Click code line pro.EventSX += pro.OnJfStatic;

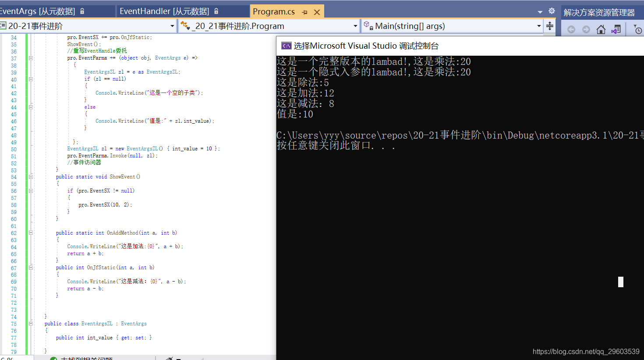pyautogui.click(x=110, y=37)
